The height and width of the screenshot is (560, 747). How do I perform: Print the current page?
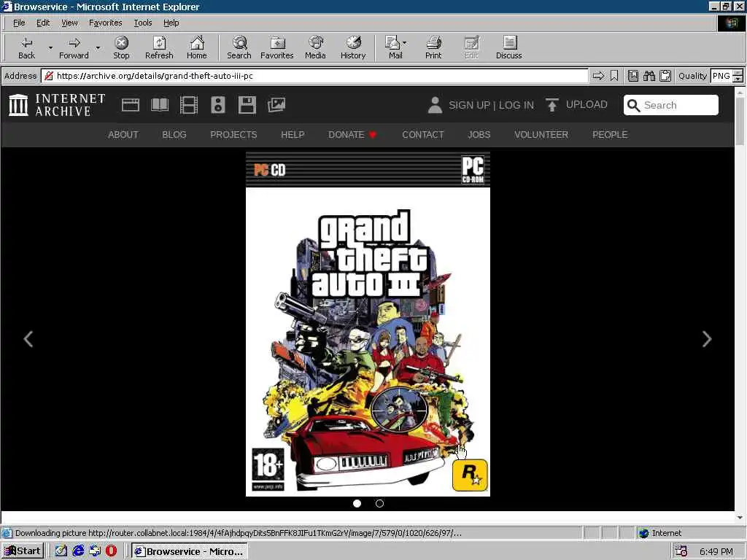(433, 47)
